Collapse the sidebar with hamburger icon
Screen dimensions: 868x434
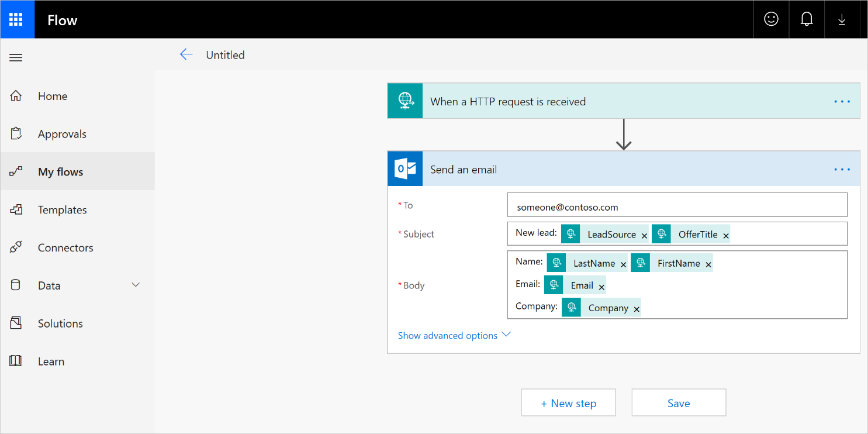pos(16,58)
